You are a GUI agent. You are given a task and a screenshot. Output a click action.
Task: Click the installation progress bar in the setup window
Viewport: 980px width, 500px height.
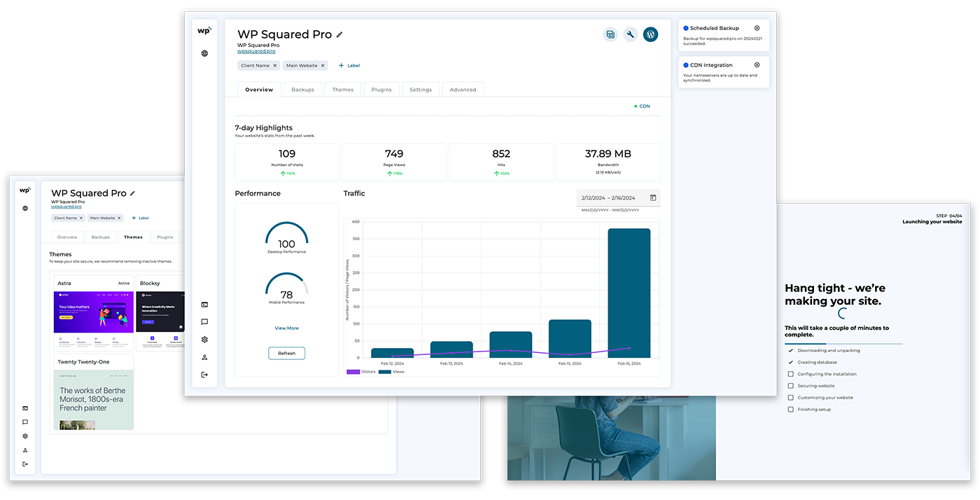click(843, 344)
